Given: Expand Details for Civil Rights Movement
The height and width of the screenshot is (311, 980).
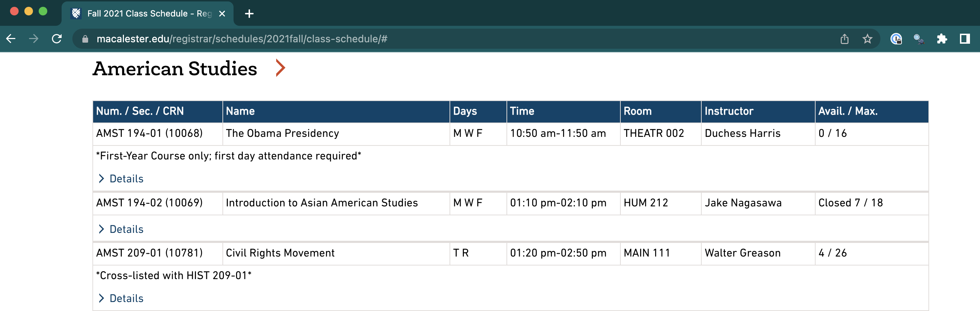Looking at the screenshot, I should coord(126,298).
